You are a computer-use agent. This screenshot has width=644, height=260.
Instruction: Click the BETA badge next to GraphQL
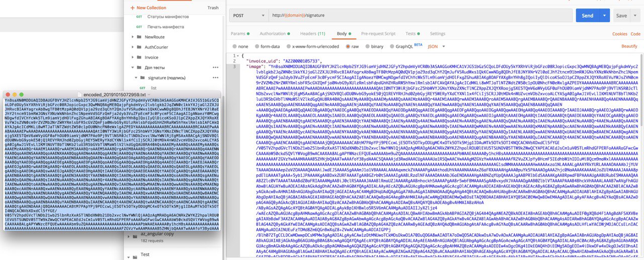click(x=418, y=44)
